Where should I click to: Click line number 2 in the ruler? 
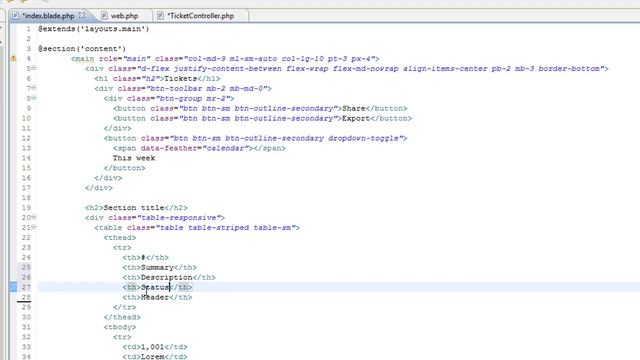(x=29, y=39)
